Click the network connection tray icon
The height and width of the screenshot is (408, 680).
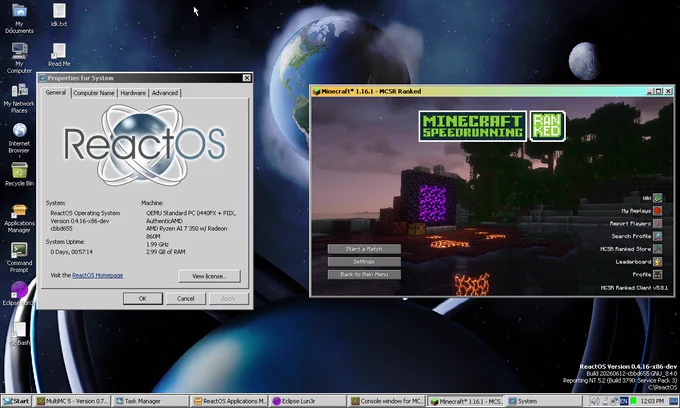[x=615, y=401]
